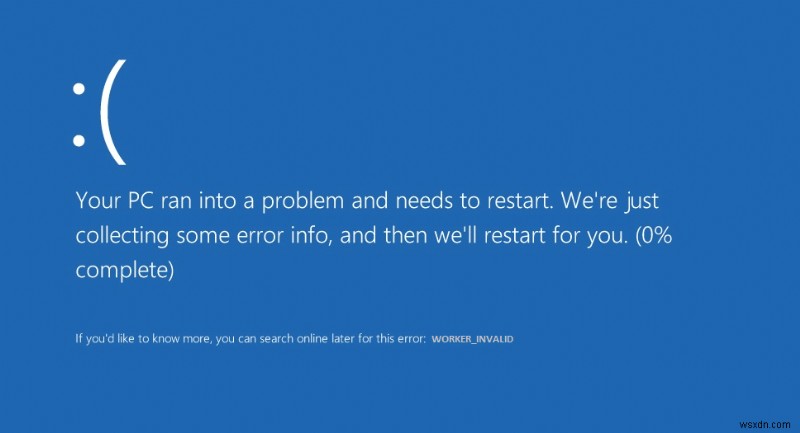Click the large parenthesis of the frown
This screenshot has width=800, height=433.
113,112
